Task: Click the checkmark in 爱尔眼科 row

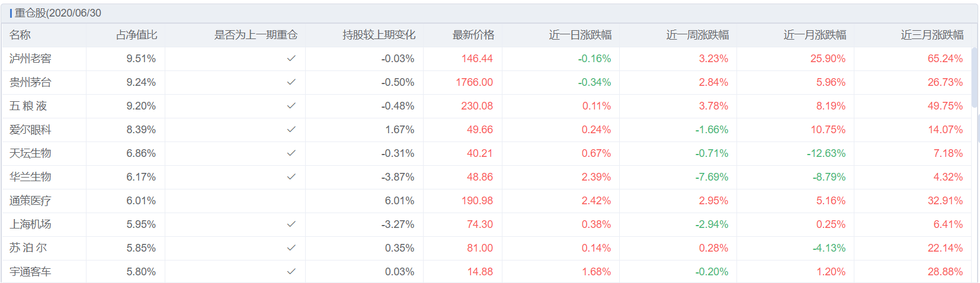Action: point(291,130)
